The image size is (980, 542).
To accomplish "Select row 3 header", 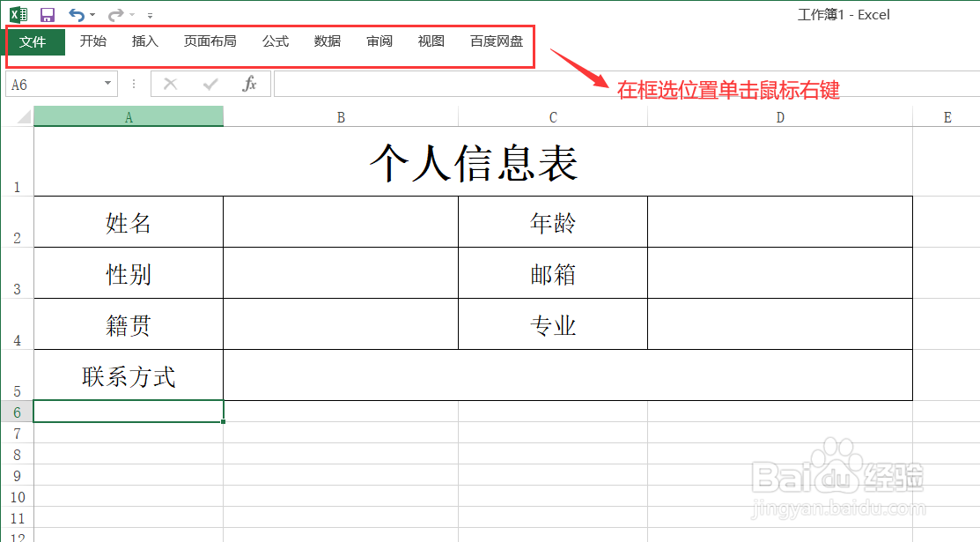I will coord(17,273).
